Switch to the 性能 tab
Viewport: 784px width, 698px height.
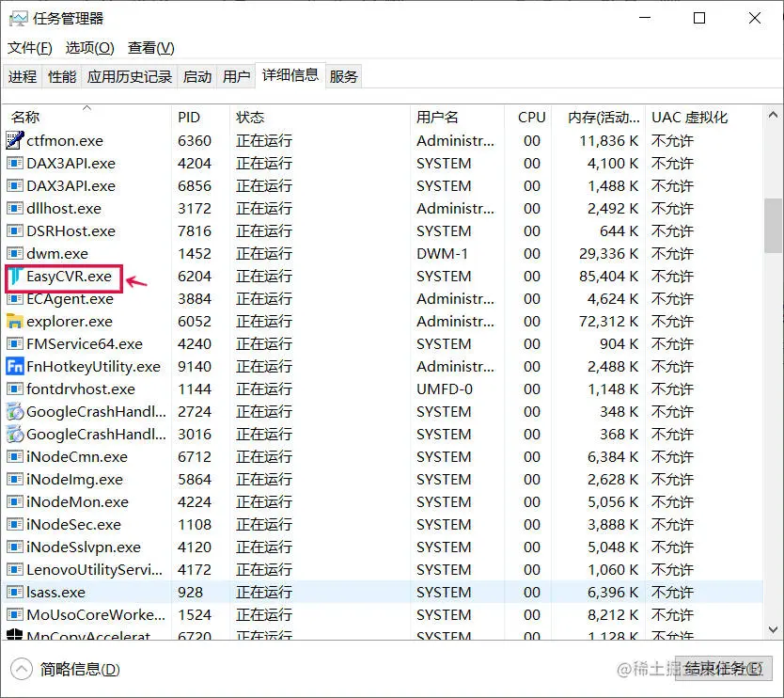pos(62,76)
